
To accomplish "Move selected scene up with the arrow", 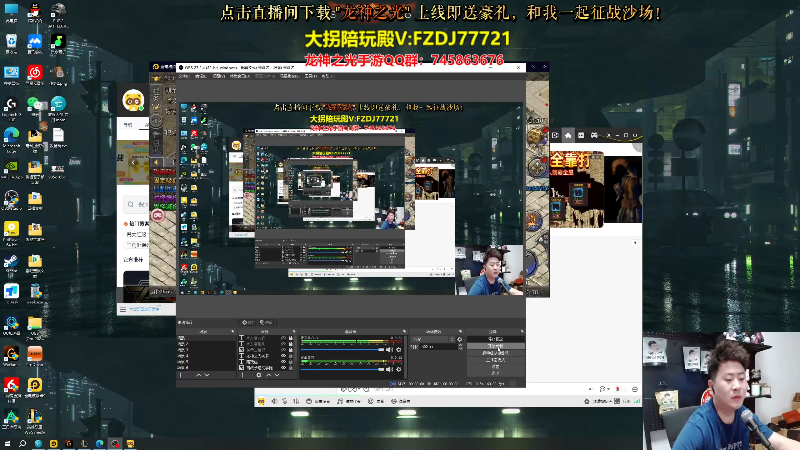I will click(198, 374).
